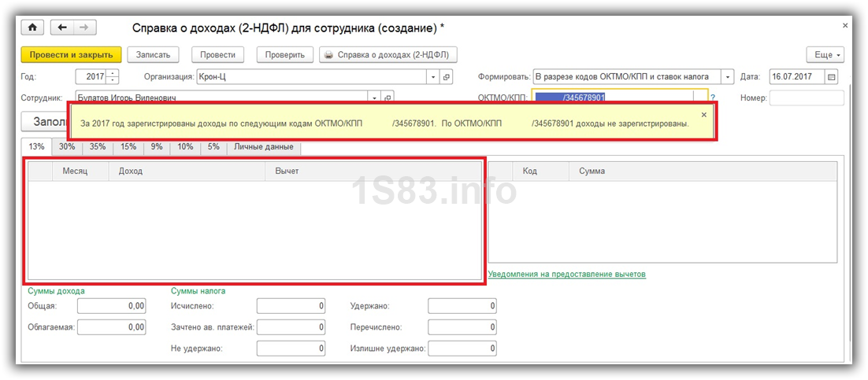Print Справка о доходах (2-НДФЛ)

(388, 55)
